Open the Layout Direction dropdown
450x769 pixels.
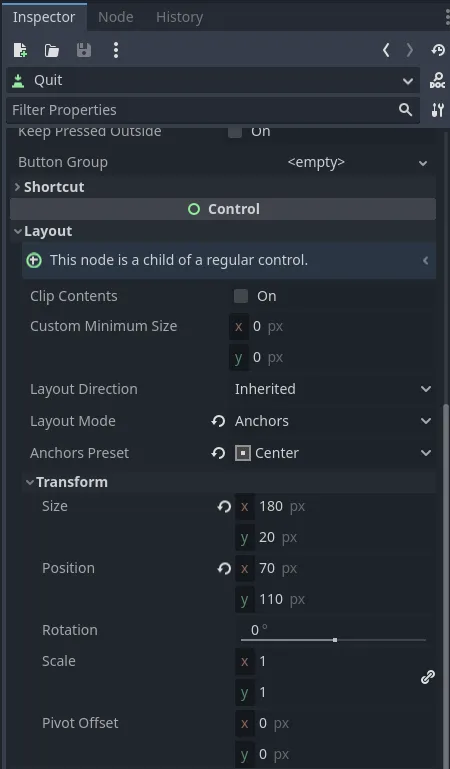click(x=333, y=389)
